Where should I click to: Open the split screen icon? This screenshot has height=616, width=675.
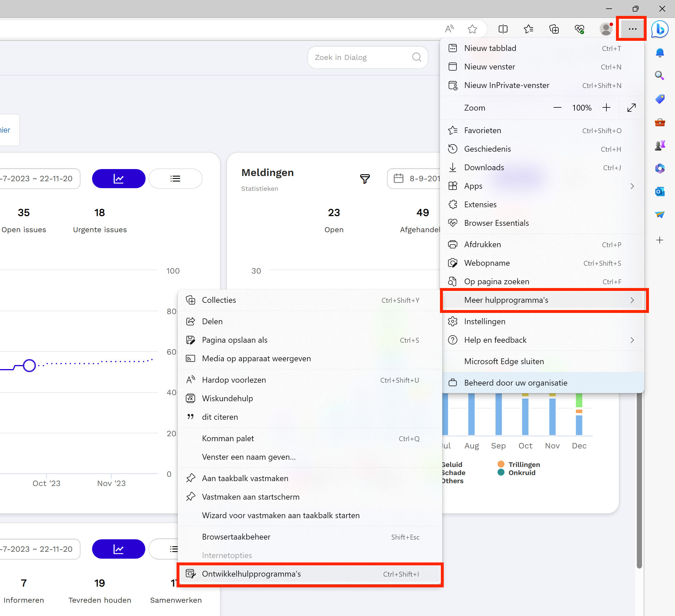point(503,29)
